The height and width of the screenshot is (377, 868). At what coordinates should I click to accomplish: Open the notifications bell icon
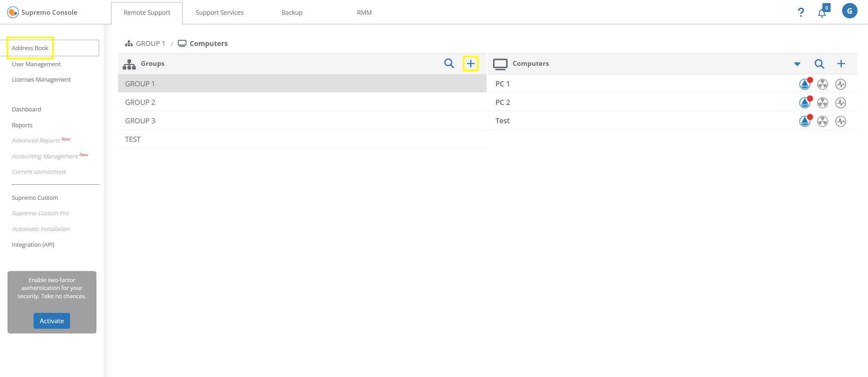(x=822, y=13)
